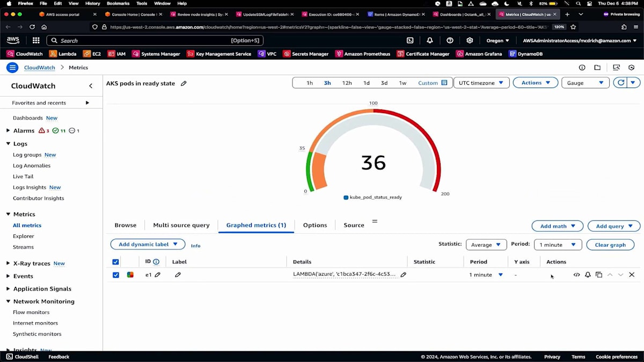Edit the label of row e1
Screen dimensions: 644x362
pos(178,275)
